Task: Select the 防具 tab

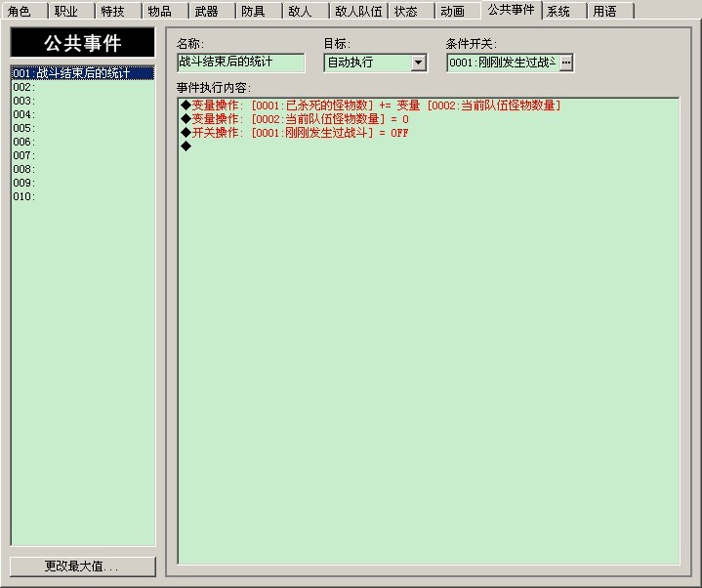Action: pos(259,11)
